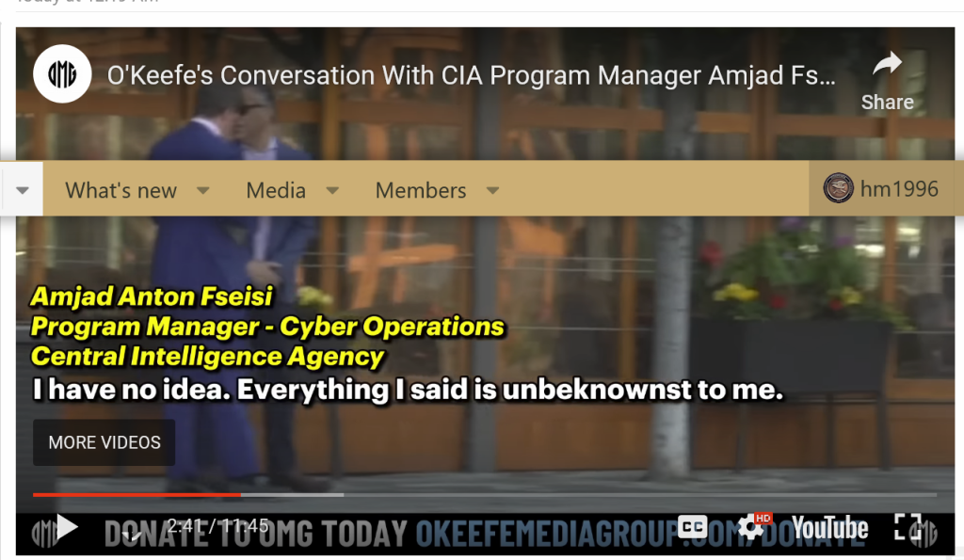Image resolution: width=964 pixels, height=560 pixels.
Task: Expand the Members dropdown arrow
Action: tap(492, 190)
